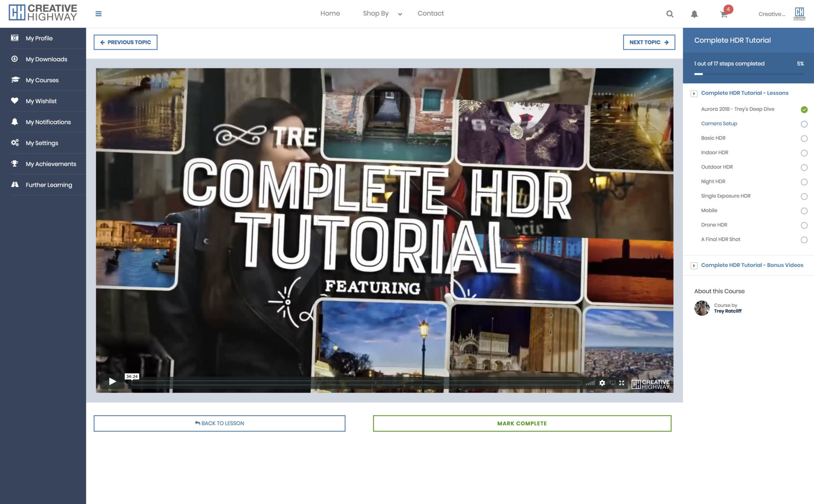Open My Downloads in sidebar
This screenshot has width=814, height=504.
(x=46, y=59)
